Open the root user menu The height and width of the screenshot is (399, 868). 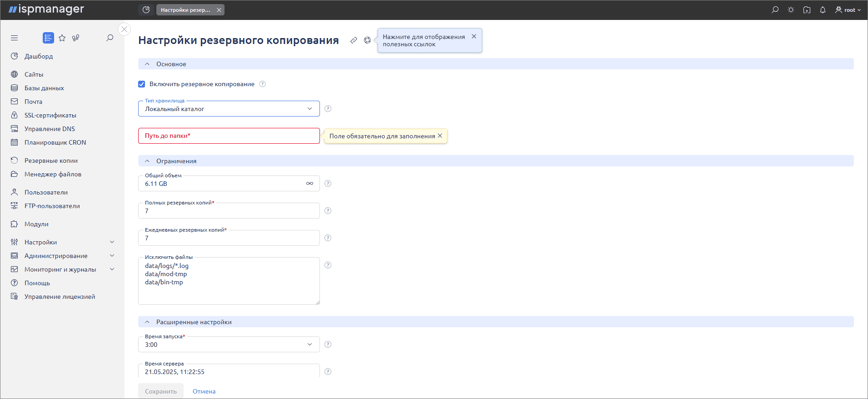848,10
